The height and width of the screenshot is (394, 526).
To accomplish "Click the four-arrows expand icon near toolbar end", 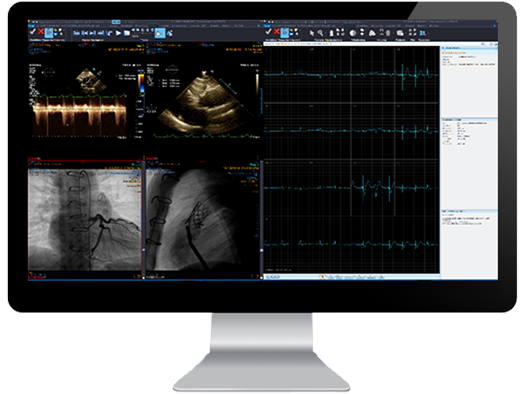I will pos(413,33).
